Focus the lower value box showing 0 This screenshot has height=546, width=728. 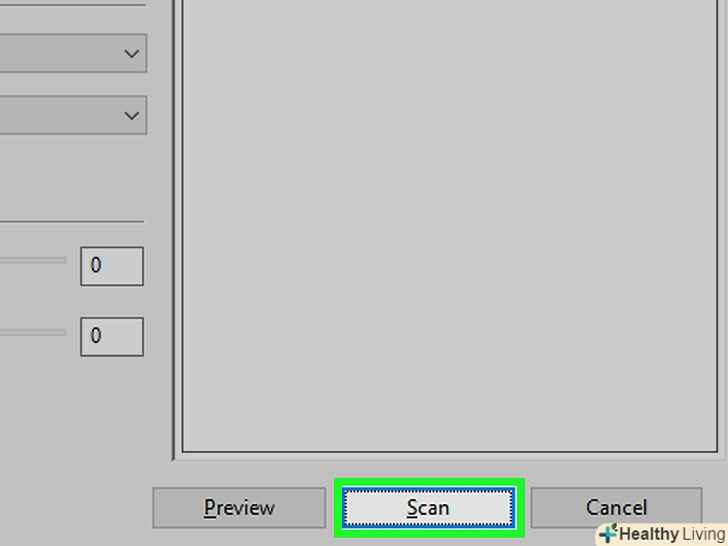pyautogui.click(x=112, y=337)
